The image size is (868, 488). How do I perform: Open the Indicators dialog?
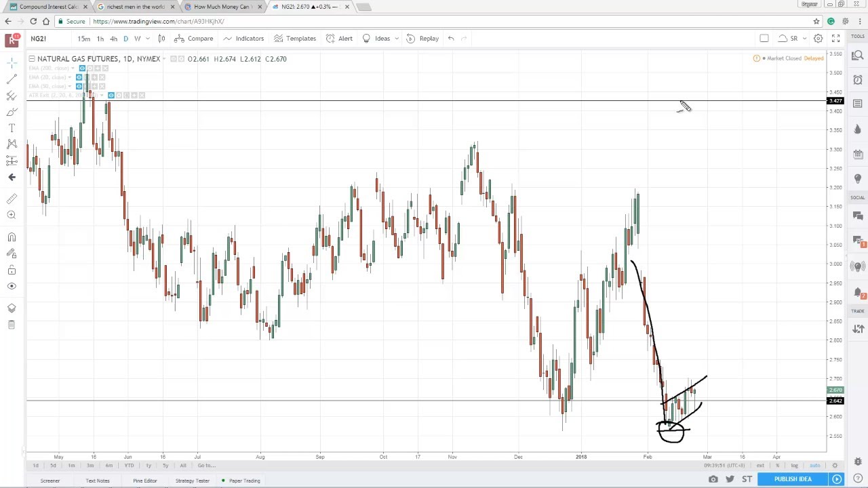(243, 39)
